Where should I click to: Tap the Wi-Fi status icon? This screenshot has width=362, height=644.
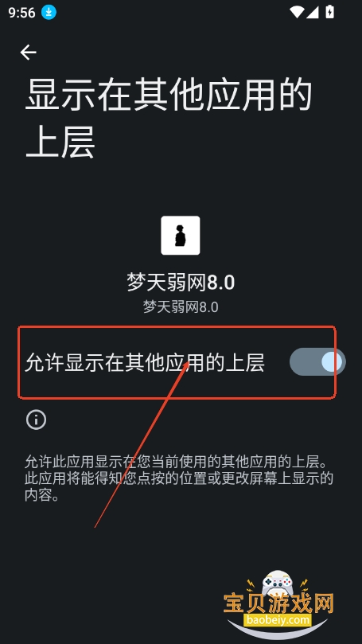(296, 12)
